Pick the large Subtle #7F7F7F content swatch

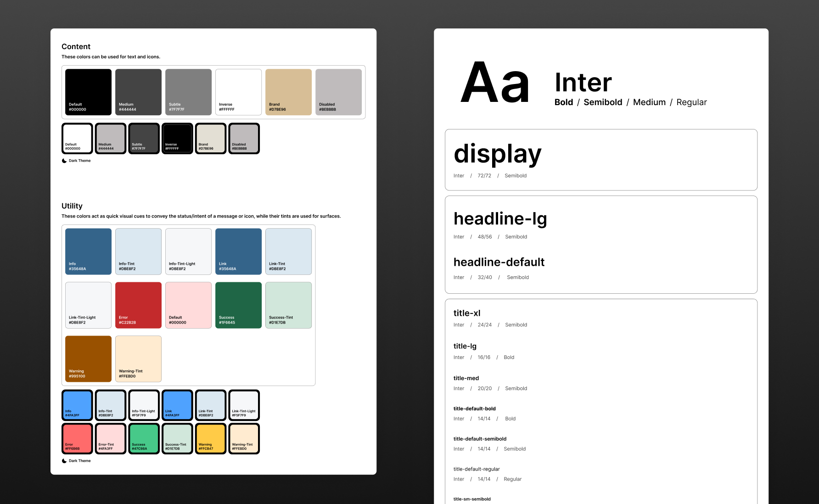click(x=188, y=92)
